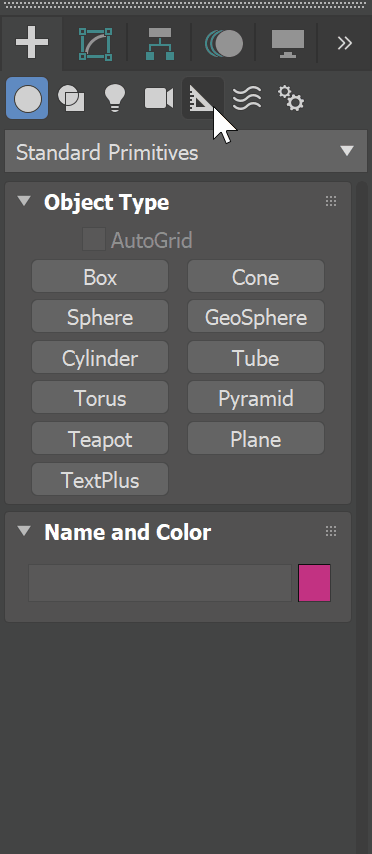
Task: Enable the AutoGrid checkbox
Action: coord(94,240)
